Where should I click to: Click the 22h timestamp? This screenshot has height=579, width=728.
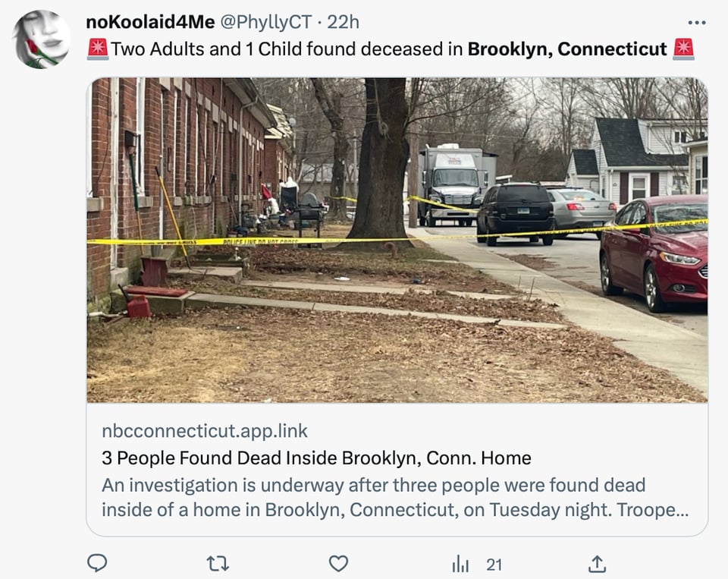[x=343, y=22]
